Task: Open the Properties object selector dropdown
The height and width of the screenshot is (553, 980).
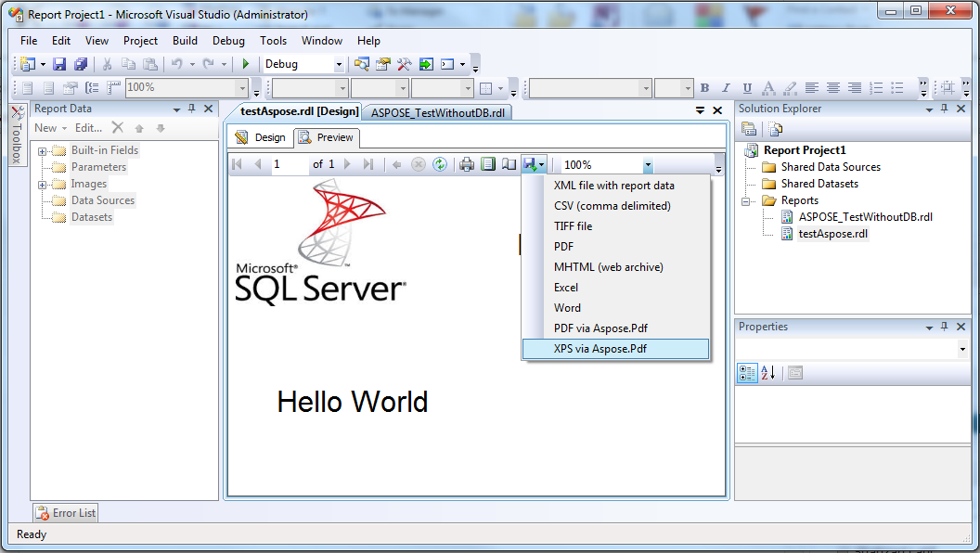Action: click(x=961, y=349)
